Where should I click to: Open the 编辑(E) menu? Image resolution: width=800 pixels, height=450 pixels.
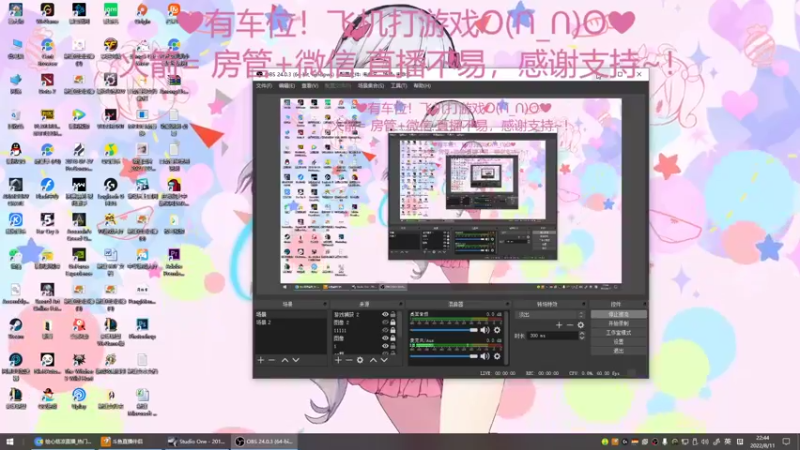pyautogui.click(x=287, y=86)
